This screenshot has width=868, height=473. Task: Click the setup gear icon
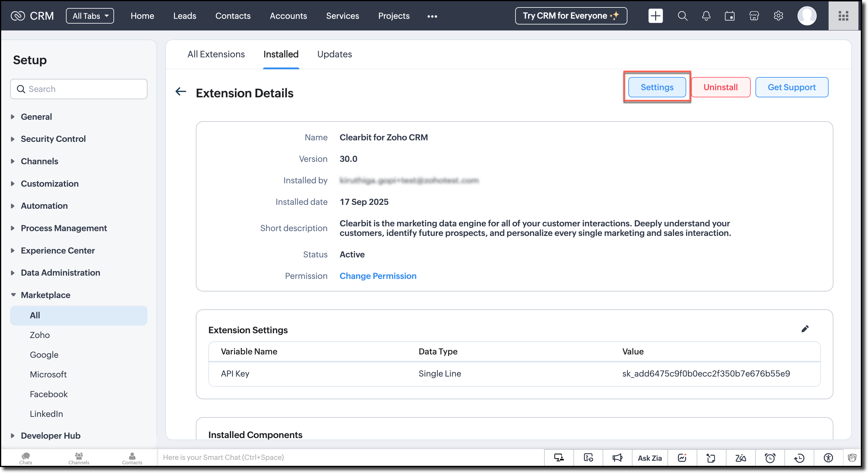point(778,16)
